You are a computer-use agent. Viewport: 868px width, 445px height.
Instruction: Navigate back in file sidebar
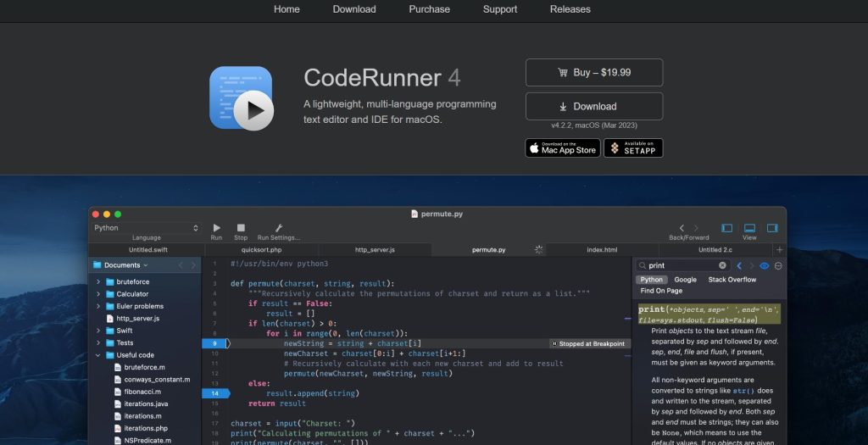[181, 265]
